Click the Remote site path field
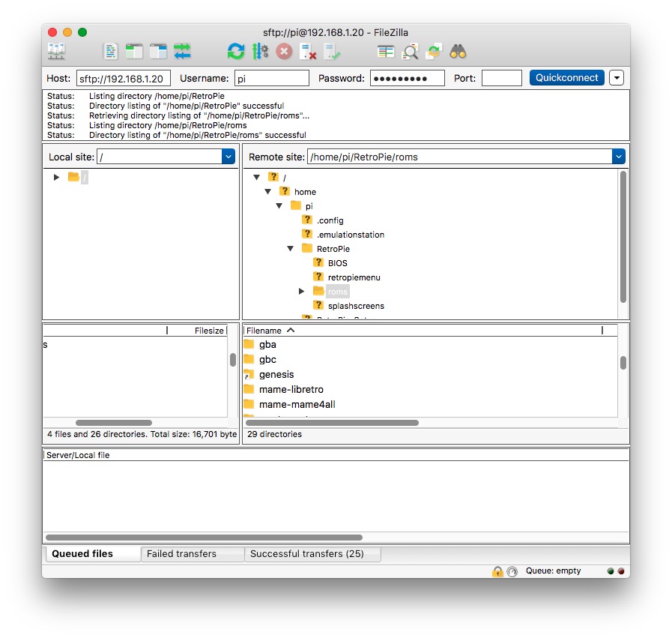The width and height of the screenshot is (672, 638). [460, 157]
